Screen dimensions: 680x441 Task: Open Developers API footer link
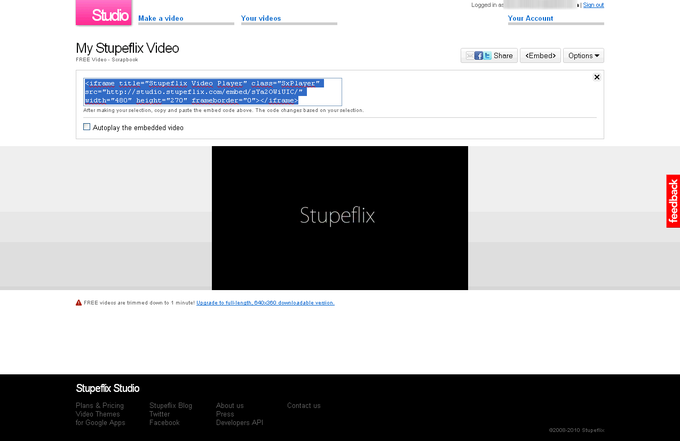[239, 422]
